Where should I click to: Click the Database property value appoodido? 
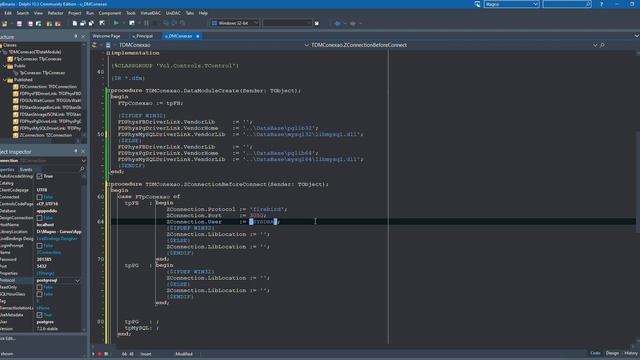[x=47, y=211]
